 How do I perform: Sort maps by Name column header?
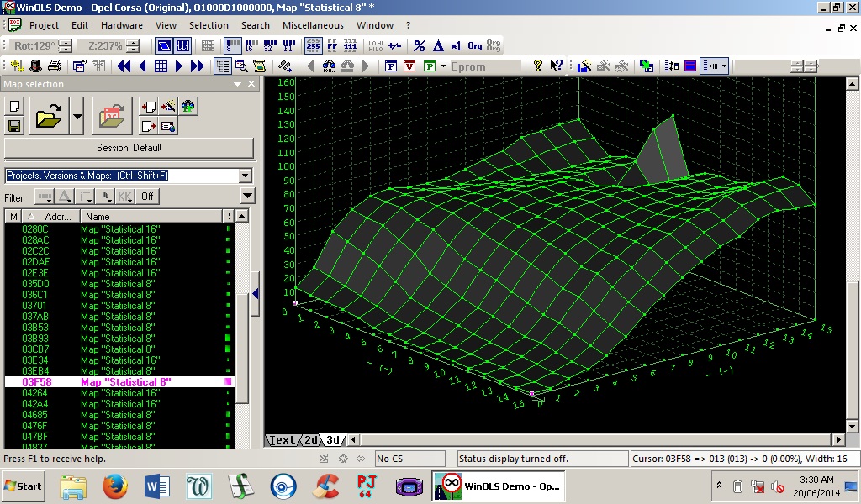[151, 216]
